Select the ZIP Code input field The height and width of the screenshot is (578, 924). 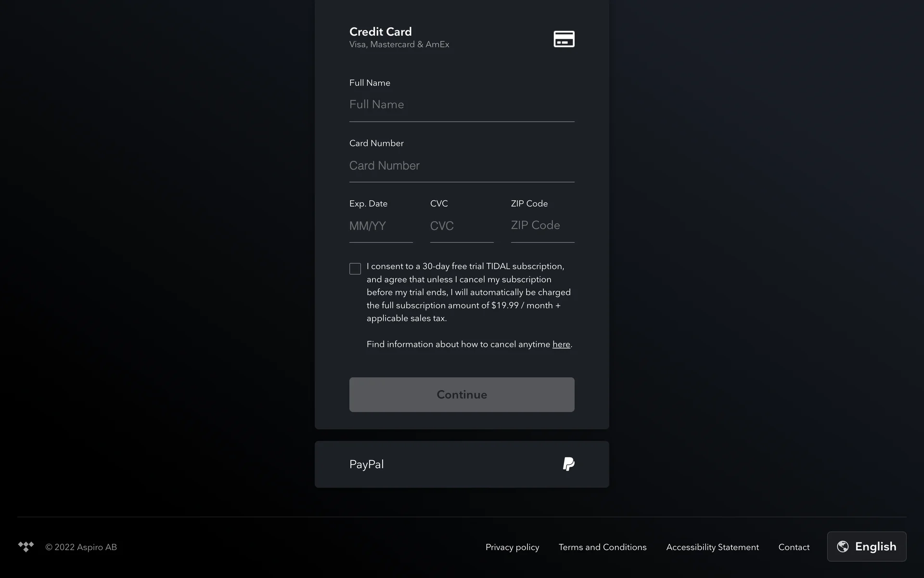coord(542,225)
